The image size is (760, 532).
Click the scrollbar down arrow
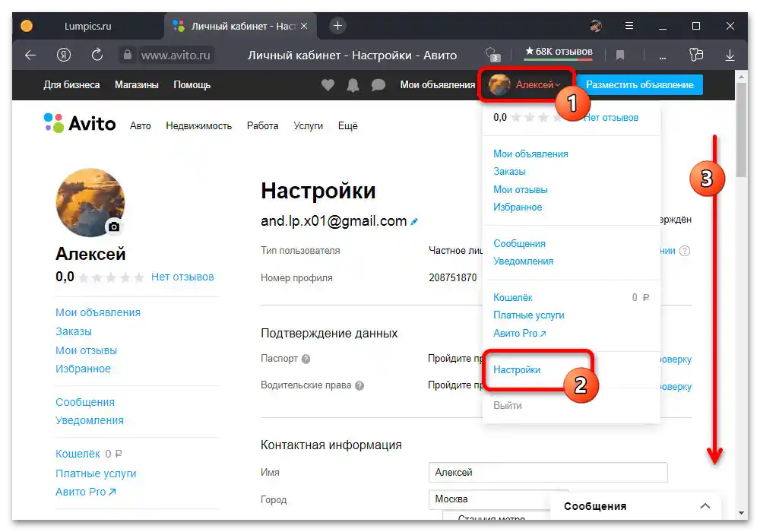(741, 513)
